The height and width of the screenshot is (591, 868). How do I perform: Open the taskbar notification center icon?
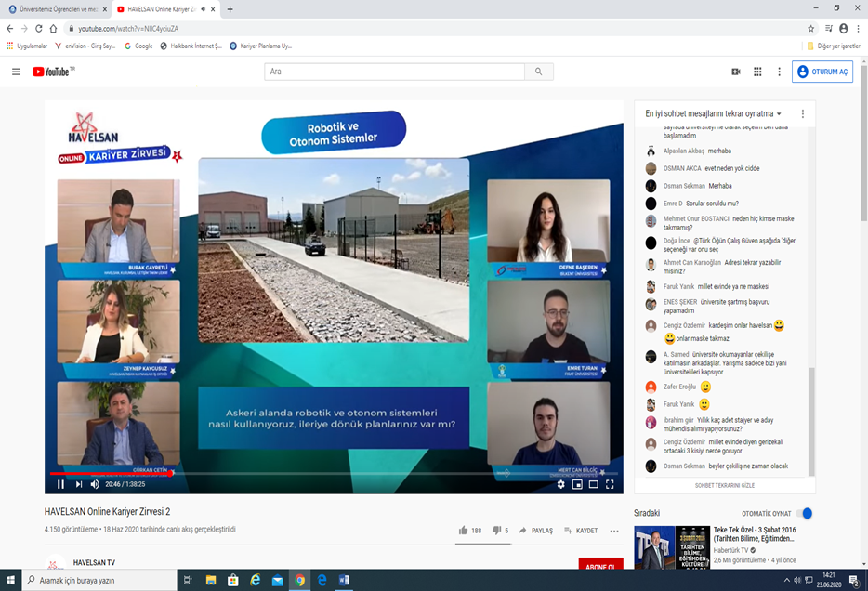[x=855, y=581]
